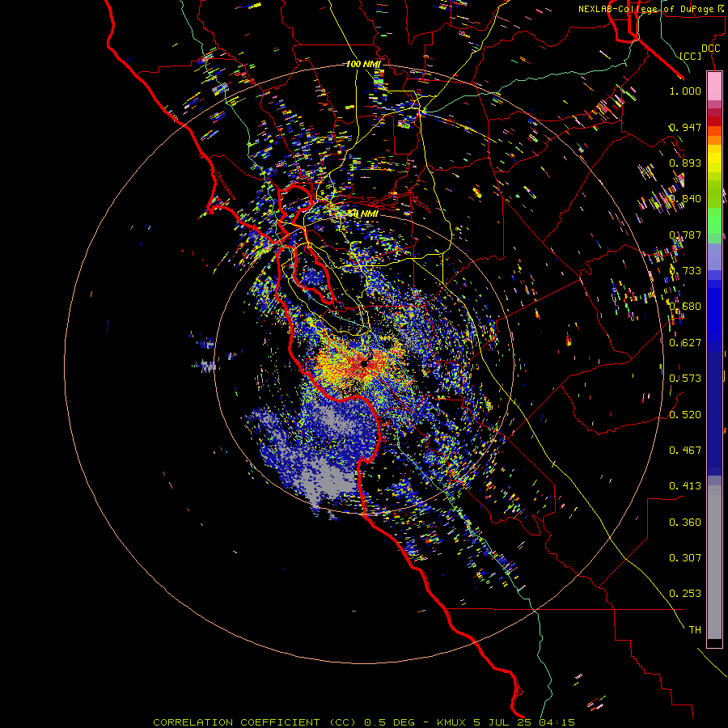This screenshot has width=728, height=728.
Task: Pick the gray color bar segment
Action: (x=714, y=562)
